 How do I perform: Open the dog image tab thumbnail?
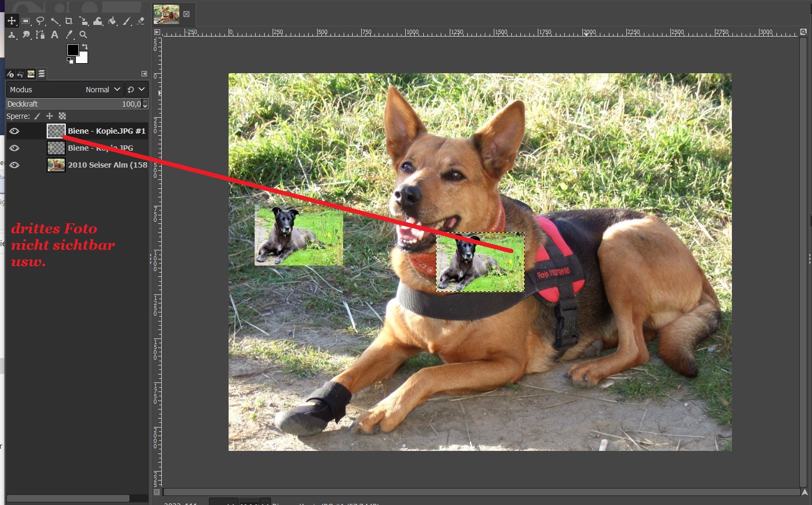(x=167, y=14)
